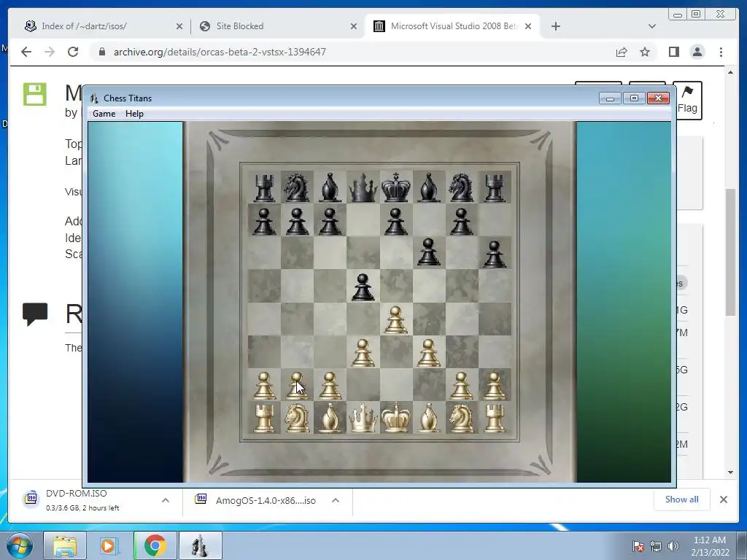Click the Chrome taskbar button

(x=155, y=545)
